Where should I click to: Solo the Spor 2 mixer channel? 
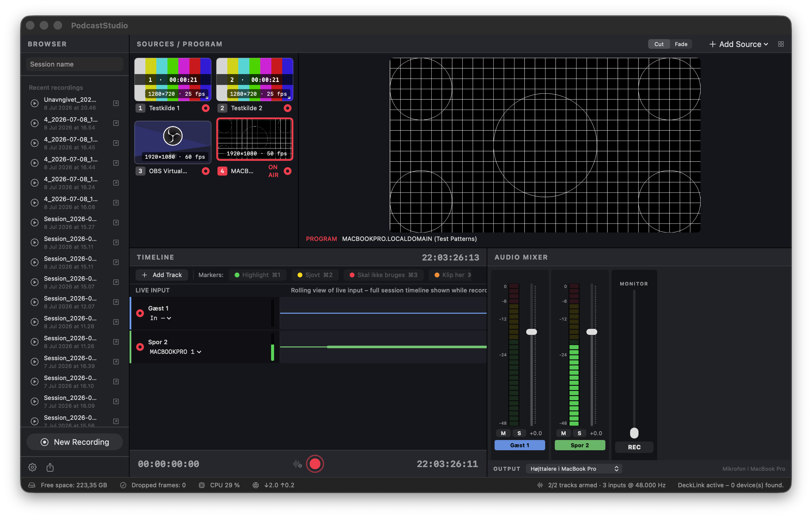pyautogui.click(x=579, y=433)
